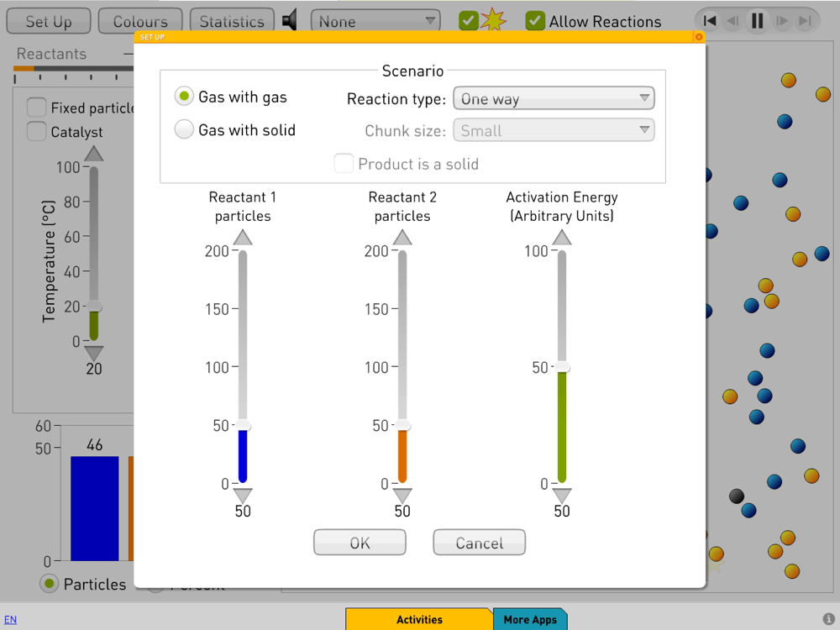Select Gas with gas scenario
The height and width of the screenshot is (630, 840).
[184, 97]
